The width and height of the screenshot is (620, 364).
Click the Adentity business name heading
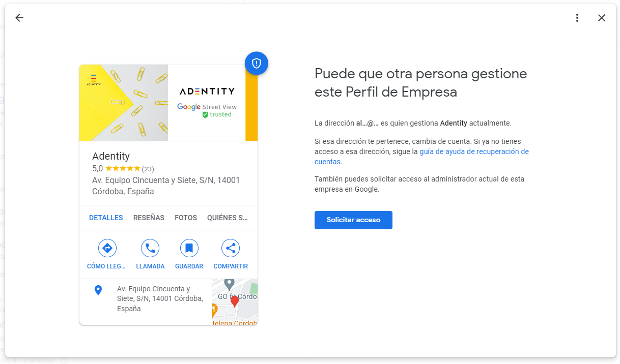pyautogui.click(x=111, y=156)
